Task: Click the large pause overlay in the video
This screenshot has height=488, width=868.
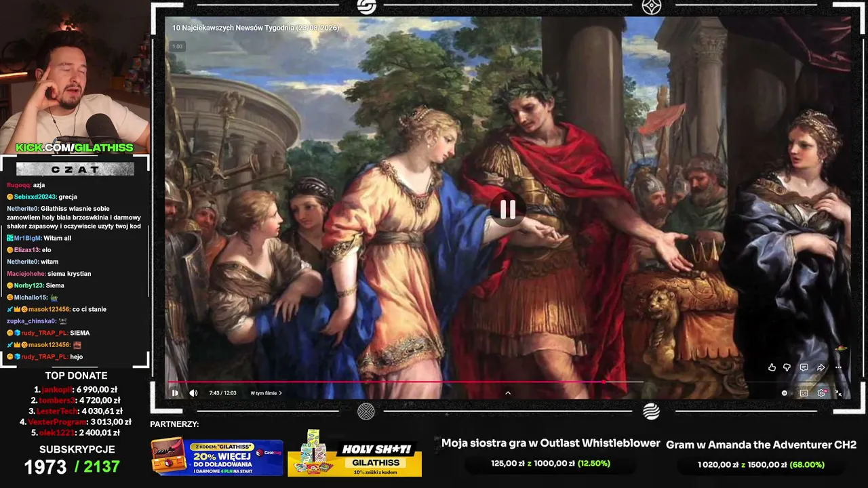Action: pyautogui.click(x=508, y=210)
